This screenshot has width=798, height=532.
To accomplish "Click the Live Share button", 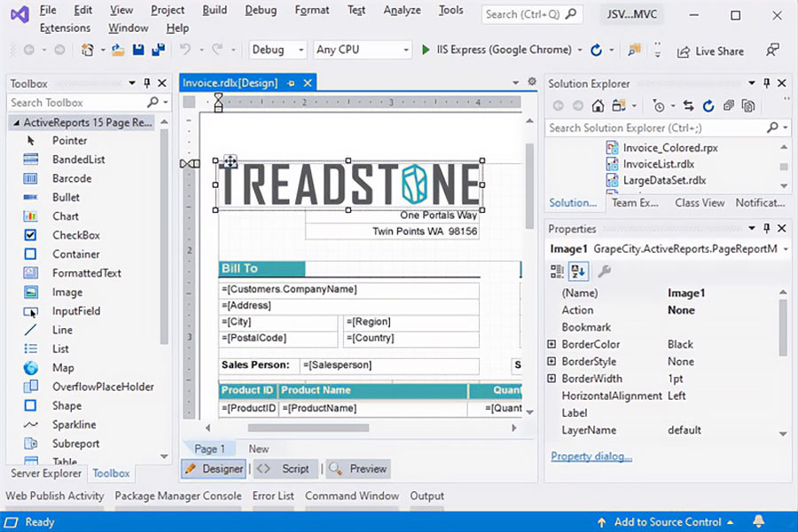I will [x=710, y=51].
